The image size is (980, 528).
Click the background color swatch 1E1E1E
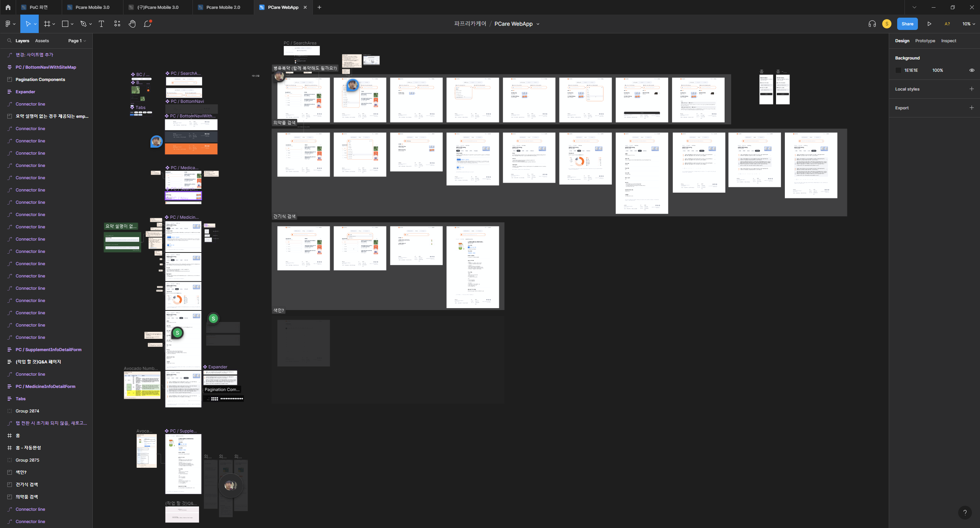[898, 70]
